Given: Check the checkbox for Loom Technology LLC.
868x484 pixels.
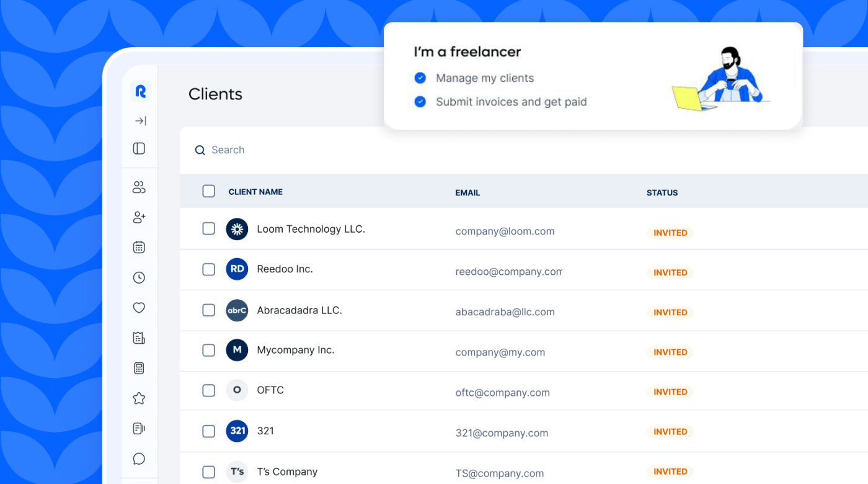Looking at the screenshot, I should (208, 228).
